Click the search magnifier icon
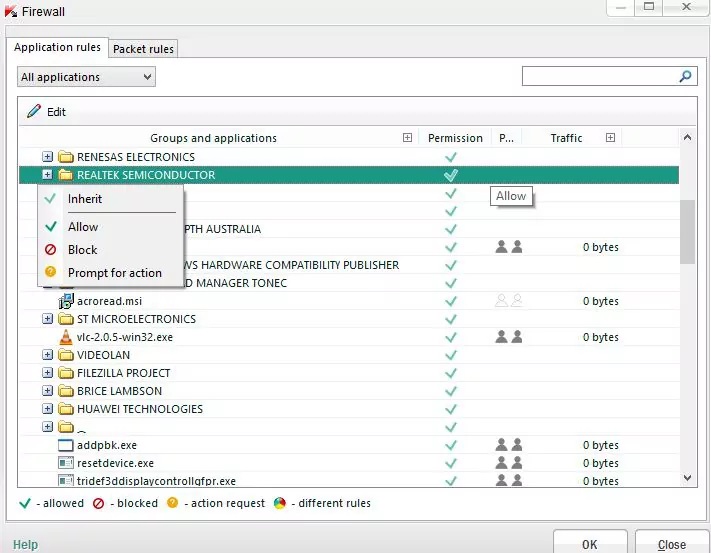The width and height of the screenshot is (711, 553). tap(686, 76)
